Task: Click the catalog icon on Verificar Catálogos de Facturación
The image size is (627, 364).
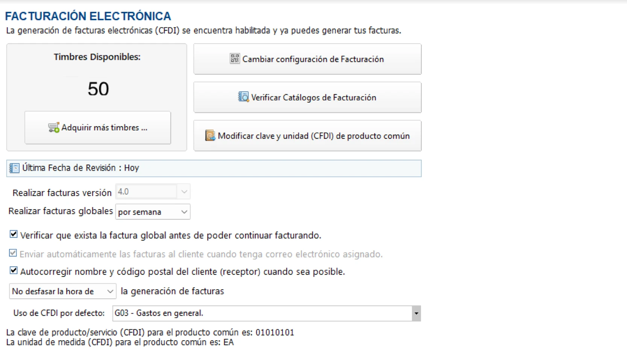Action: [x=244, y=97]
